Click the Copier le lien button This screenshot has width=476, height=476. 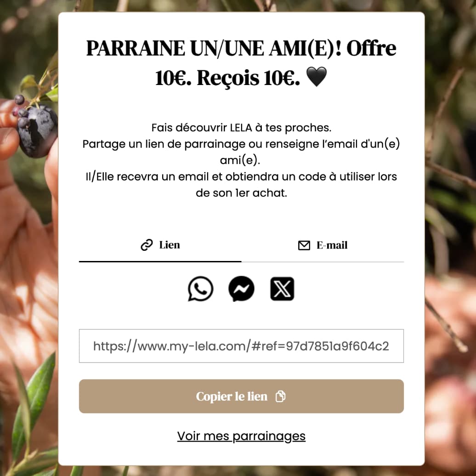pyautogui.click(x=241, y=396)
